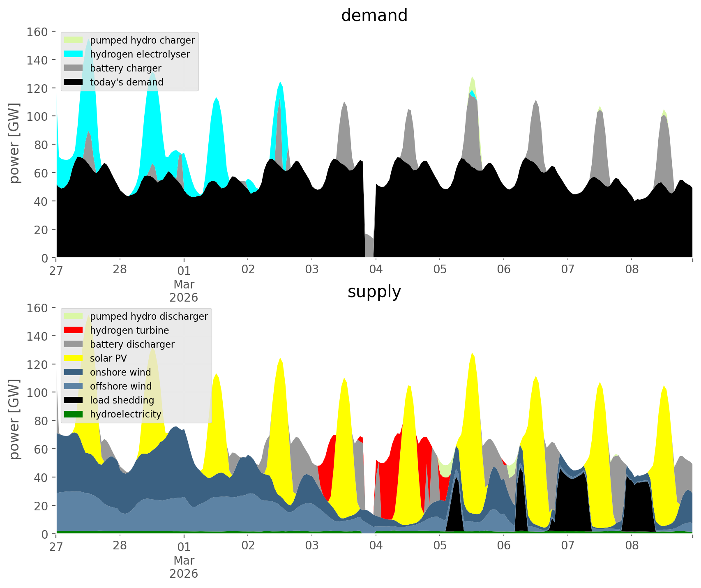Click "Mar 2026" label under supply chart
The height and width of the screenshot is (588, 701).
coord(184,567)
